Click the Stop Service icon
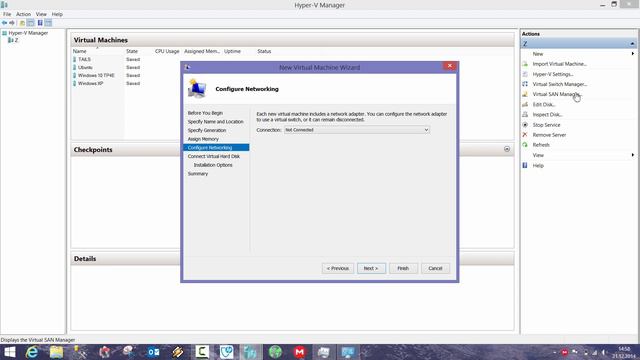 [x=525, y=125]
